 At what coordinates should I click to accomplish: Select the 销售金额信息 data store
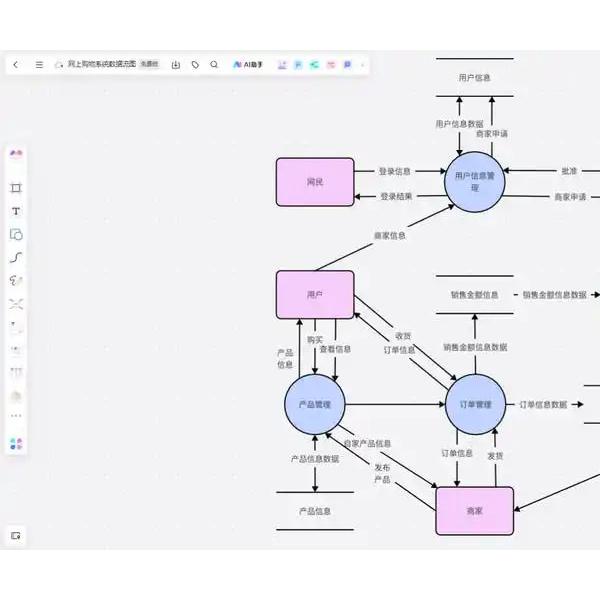pos(474,295)
